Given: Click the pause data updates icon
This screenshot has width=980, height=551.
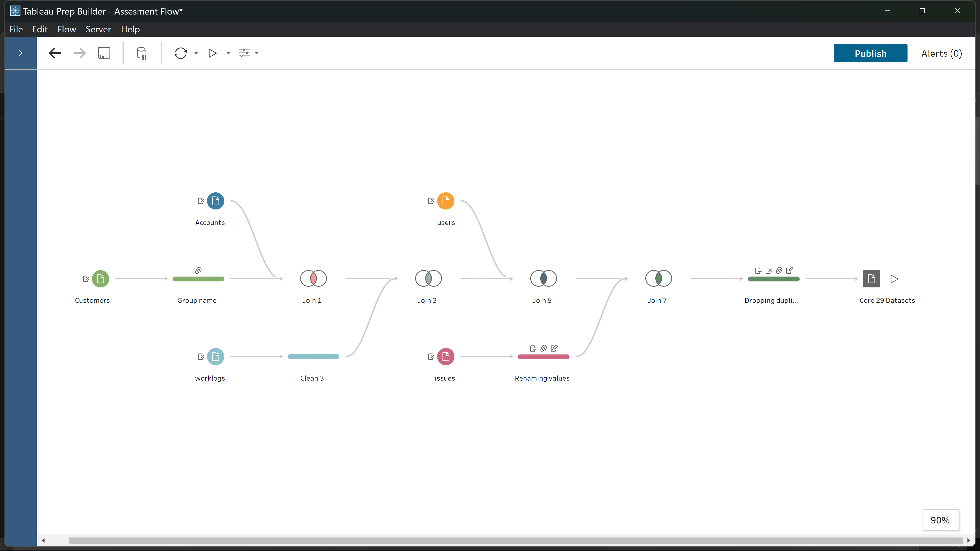Looking at the screenshot, I should [x=142, y=53].
